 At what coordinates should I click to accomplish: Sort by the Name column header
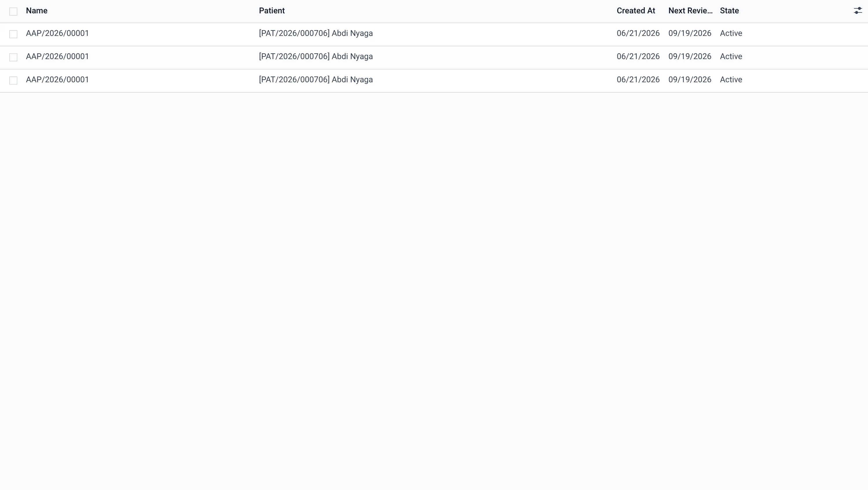(37, 11)
